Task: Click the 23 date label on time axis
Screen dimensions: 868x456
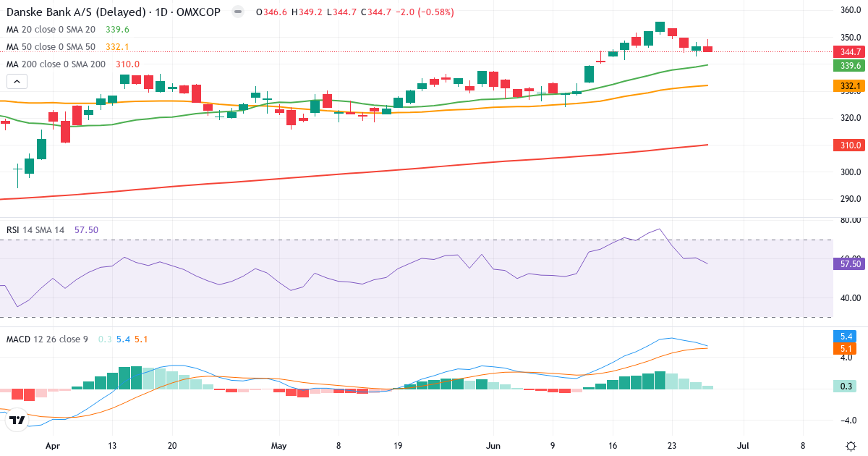Action: [x=672, y=447]
